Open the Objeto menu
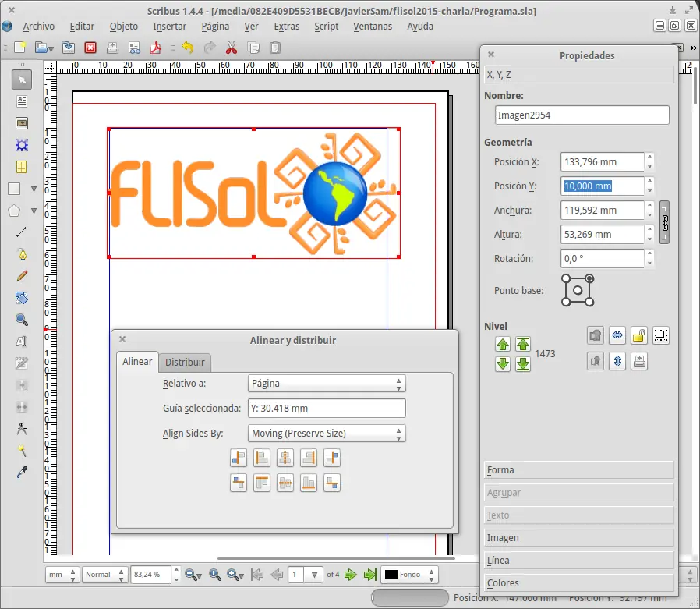700x609 pixels. click(124, 27)
